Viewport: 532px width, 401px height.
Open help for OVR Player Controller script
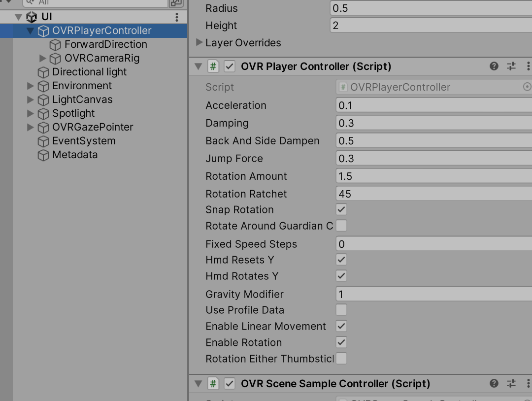[494, 66]
